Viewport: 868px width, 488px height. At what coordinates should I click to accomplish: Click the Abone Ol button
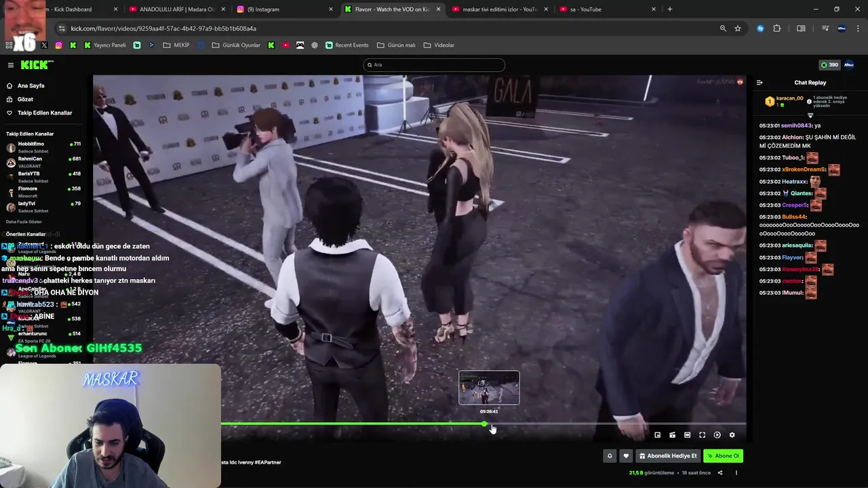[x=724, y=456]
